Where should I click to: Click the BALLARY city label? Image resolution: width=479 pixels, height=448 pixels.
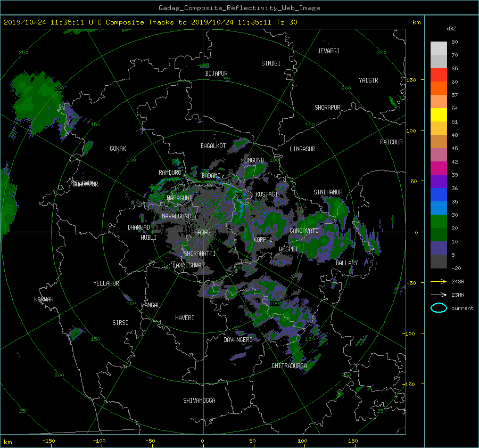(x=346, y=263)
